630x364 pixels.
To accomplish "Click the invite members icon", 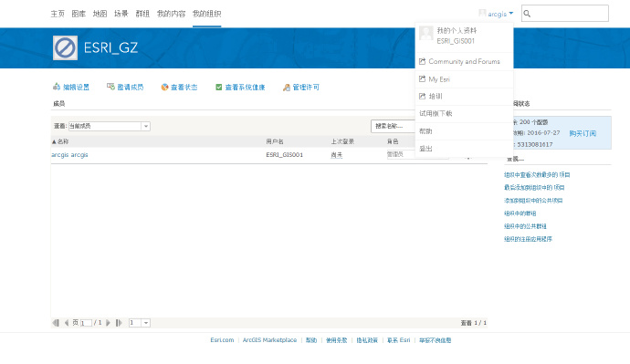I will tap(110, 87).
